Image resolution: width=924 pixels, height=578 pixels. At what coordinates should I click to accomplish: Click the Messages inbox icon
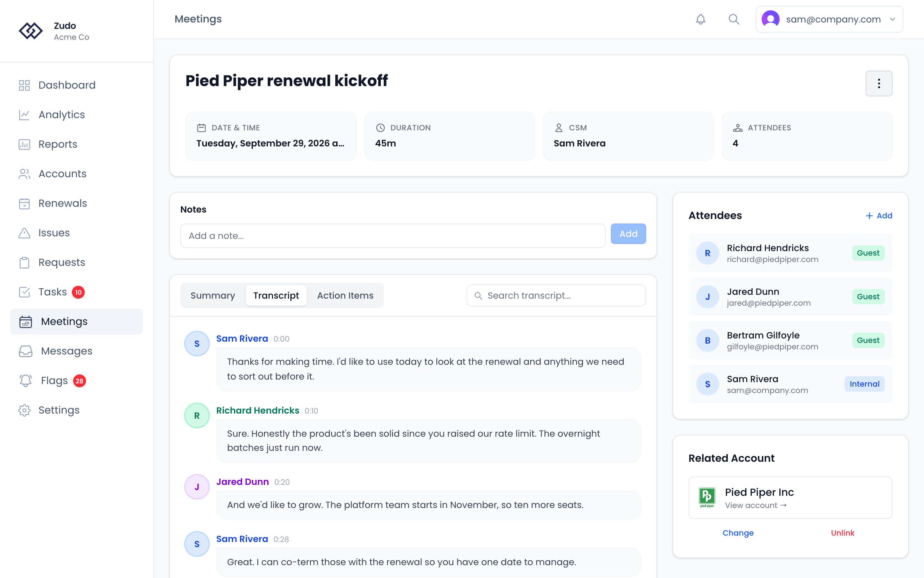26,351
